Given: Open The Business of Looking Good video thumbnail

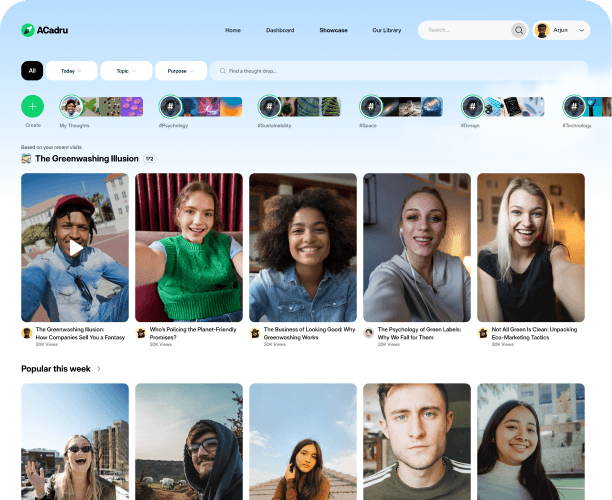Looking at the screenshot, I should click(303, 247).
